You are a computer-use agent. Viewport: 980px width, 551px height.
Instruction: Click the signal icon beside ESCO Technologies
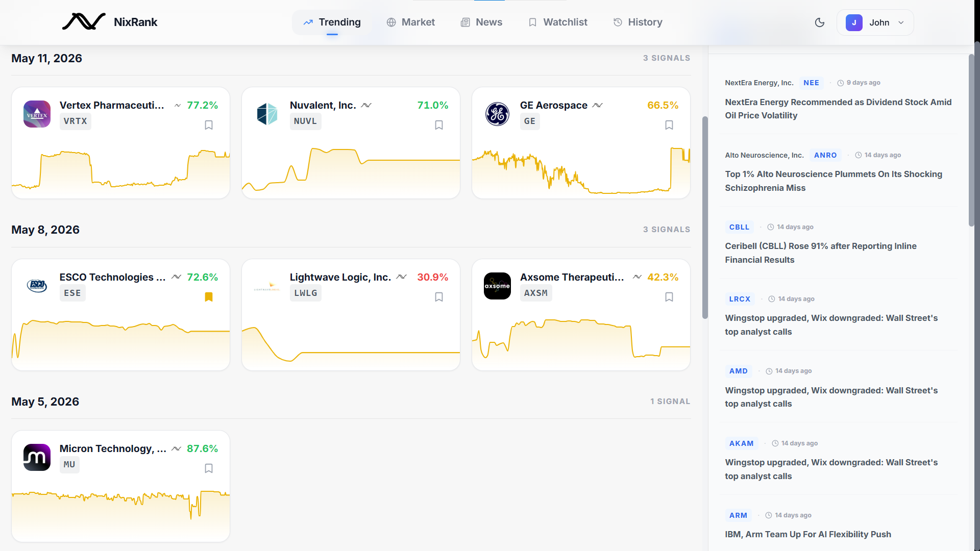click(177, 277)
